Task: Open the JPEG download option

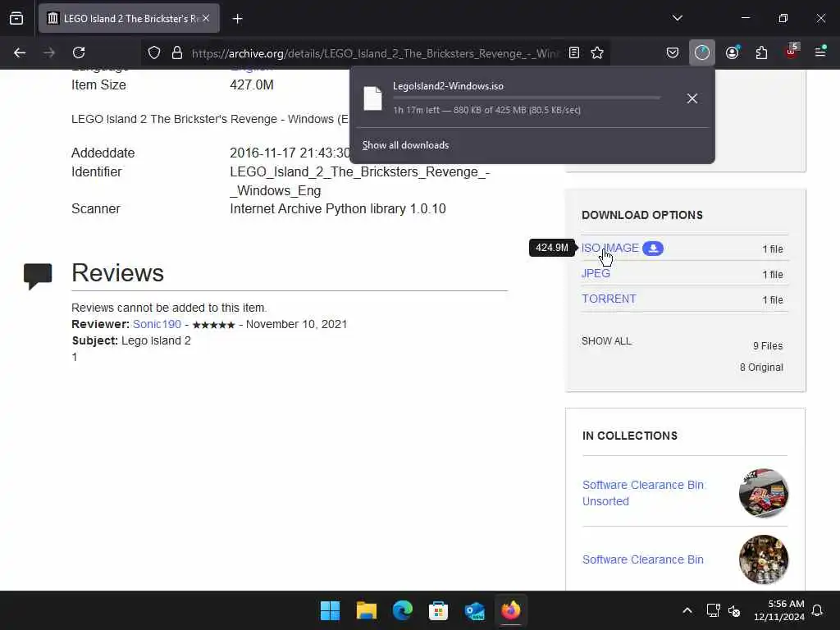Action: tap(596, 273)
